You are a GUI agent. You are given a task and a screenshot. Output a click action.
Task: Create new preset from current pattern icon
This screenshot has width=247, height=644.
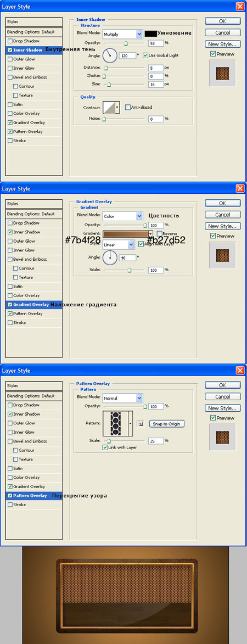point(139,423)
